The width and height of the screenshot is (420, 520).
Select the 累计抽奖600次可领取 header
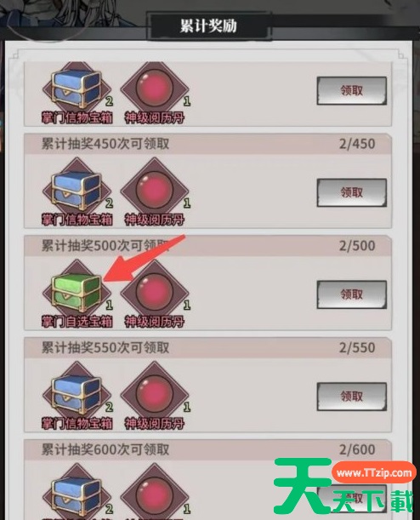point(105,449)
